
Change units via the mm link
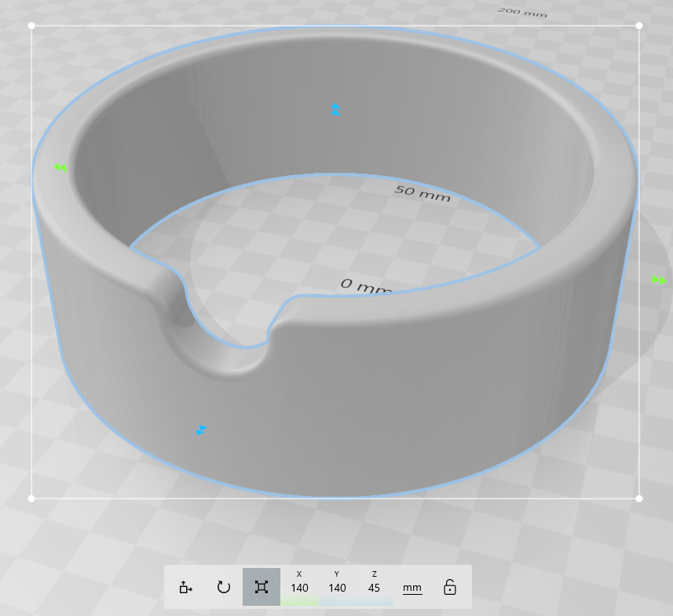412,588
